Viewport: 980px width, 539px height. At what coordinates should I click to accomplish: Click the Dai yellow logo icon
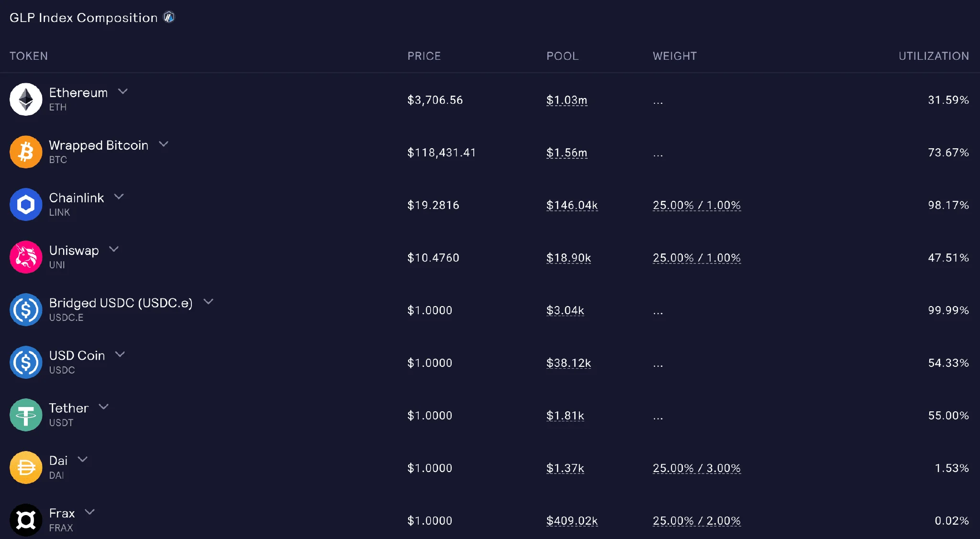[26, 468]
